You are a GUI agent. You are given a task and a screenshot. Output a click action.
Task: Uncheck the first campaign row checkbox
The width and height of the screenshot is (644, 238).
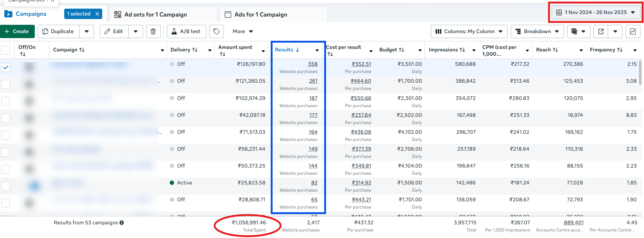tap(6, 67)
